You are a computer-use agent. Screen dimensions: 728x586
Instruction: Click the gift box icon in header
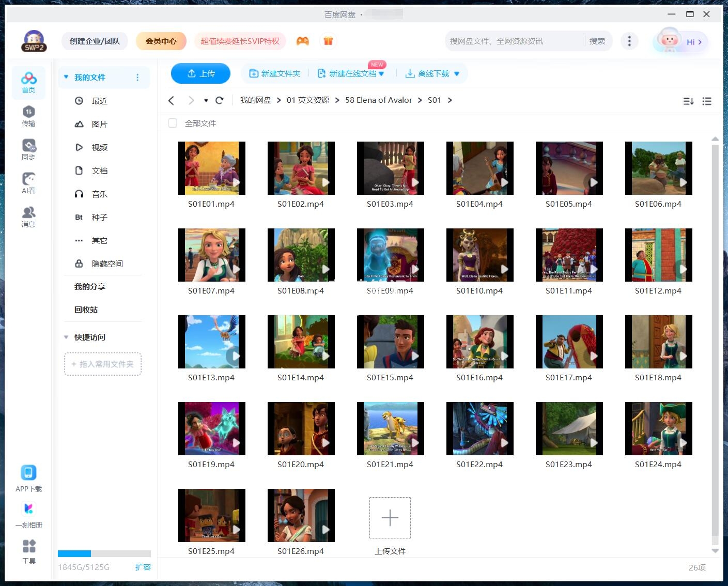pyautogui.click(x=328, y=41)
